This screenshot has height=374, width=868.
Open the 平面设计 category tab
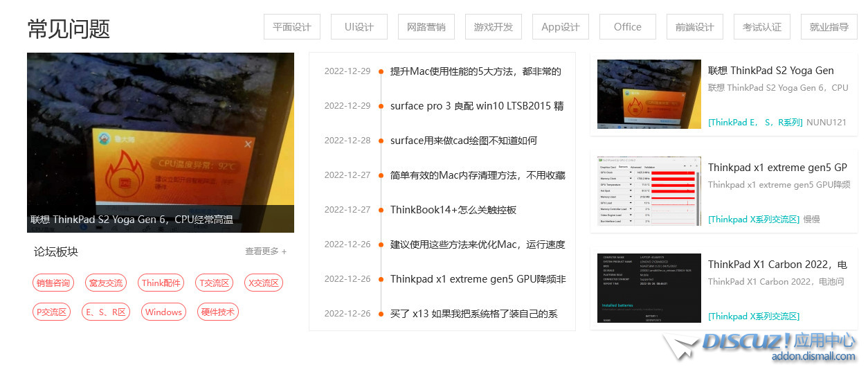(x=292, y=27)
